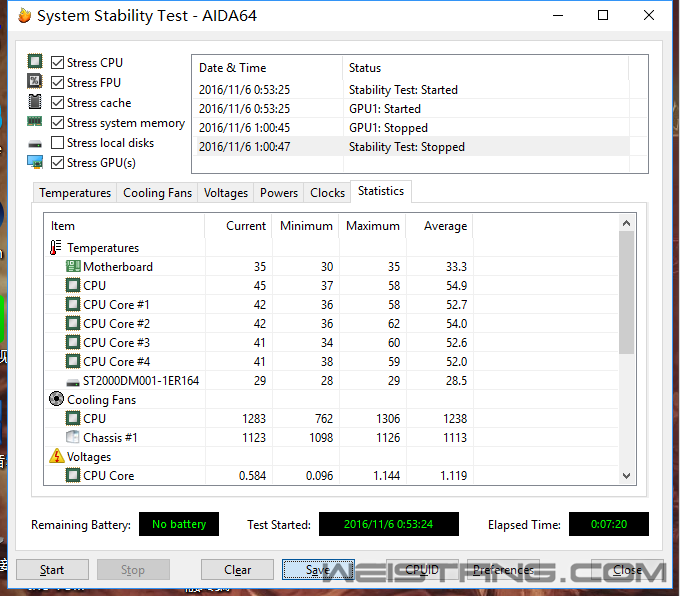Select the 'Stability Test: Started' log entry

pos(411,90)
